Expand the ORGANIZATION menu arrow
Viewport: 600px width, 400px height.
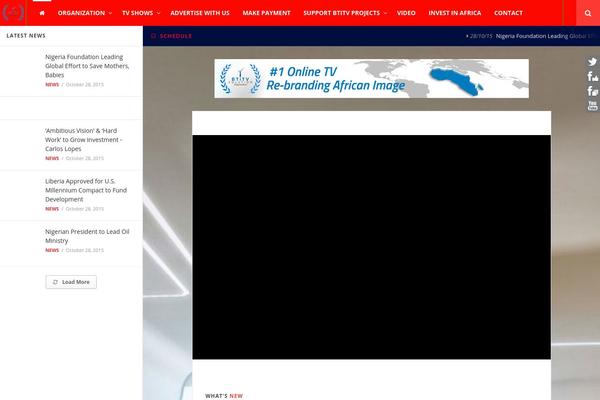pyautogui.click(x=110, y=13)
